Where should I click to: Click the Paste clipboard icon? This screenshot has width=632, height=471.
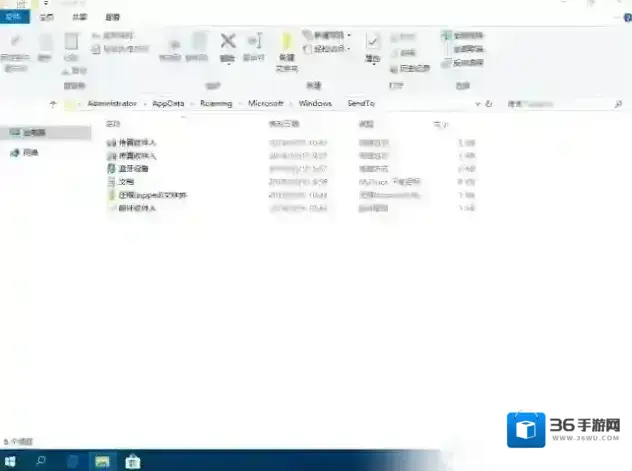[x=71, y=42]
